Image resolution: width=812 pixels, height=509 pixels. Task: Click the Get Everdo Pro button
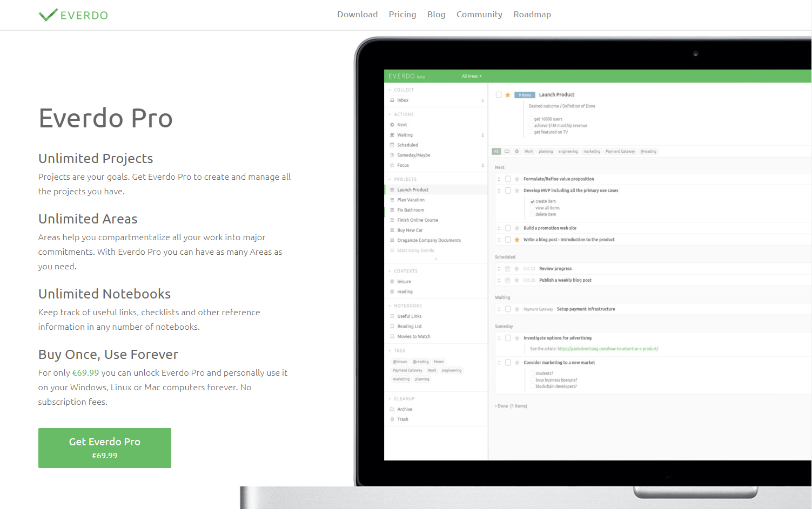click(x=105, y=448)
